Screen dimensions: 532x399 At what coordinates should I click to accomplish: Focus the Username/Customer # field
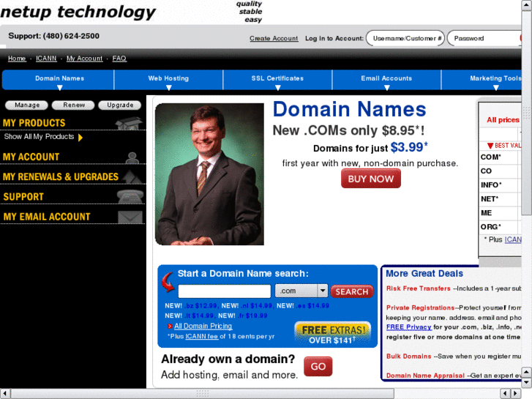405,38
